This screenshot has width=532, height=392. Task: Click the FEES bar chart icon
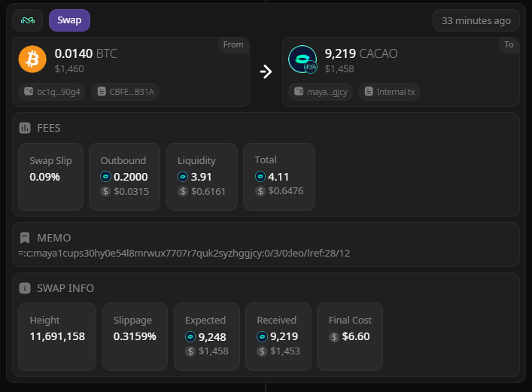coord(25,128)
